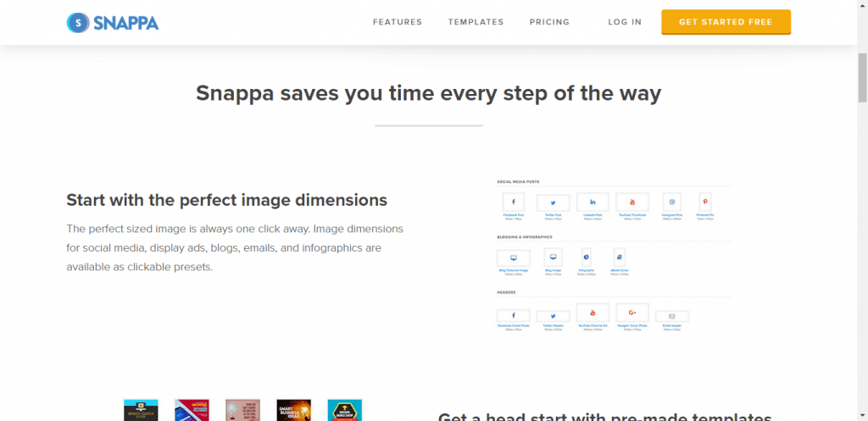The width and height of the screenshot is (868, 421).
Task: Select the Instagram Post preset icon
Action: 672,202
